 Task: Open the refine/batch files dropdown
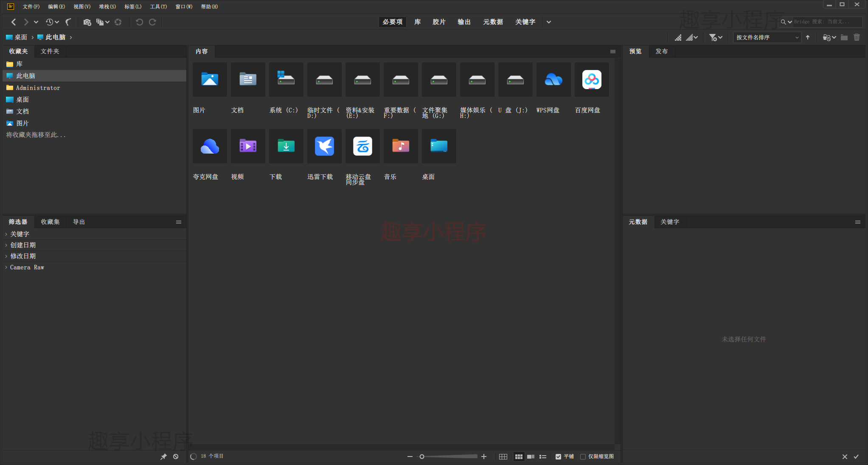(103, 22)
